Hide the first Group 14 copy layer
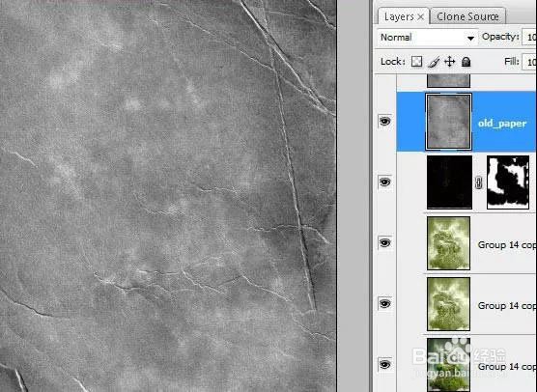The height and width of the screenshot is (392, 537). click(x=384, y=242)
